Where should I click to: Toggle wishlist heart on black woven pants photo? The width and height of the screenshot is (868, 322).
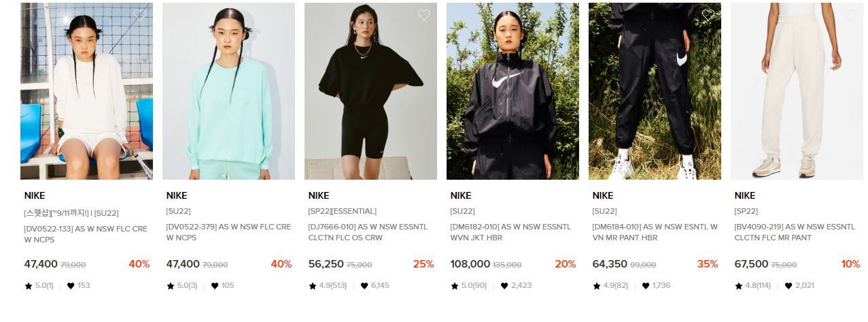click(708, 15)
